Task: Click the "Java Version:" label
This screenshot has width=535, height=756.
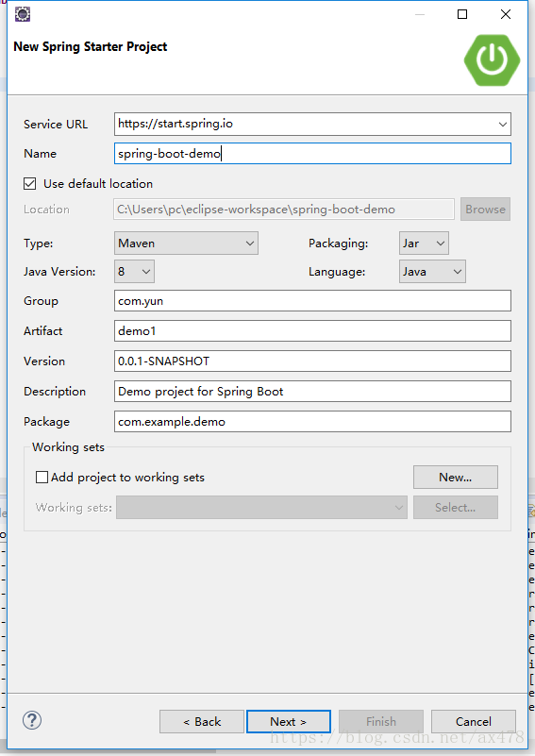Action: (x=59, y=272)
